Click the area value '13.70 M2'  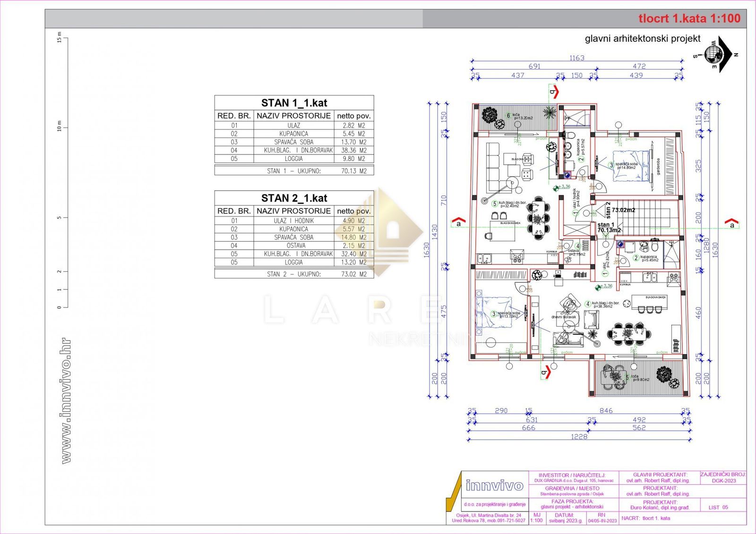354,142
